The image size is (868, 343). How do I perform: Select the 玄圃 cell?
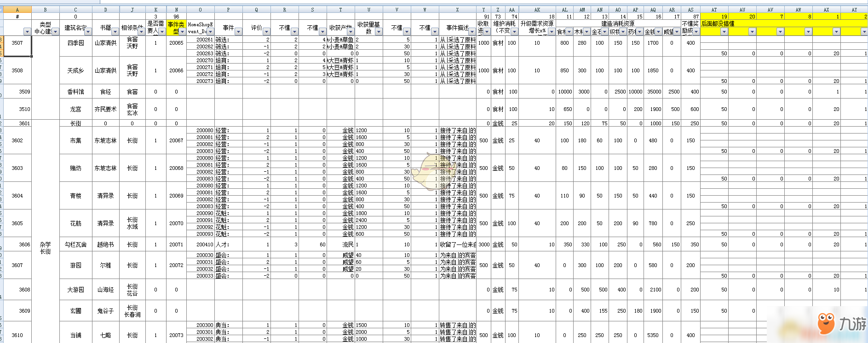76,311
